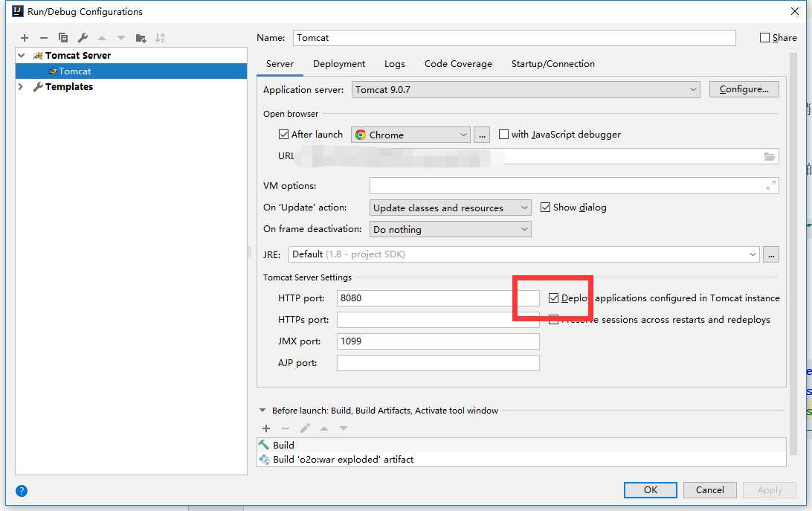Select Build 'o2o:war exploded' artifact row
812x511 pixels.
(521, 459)
